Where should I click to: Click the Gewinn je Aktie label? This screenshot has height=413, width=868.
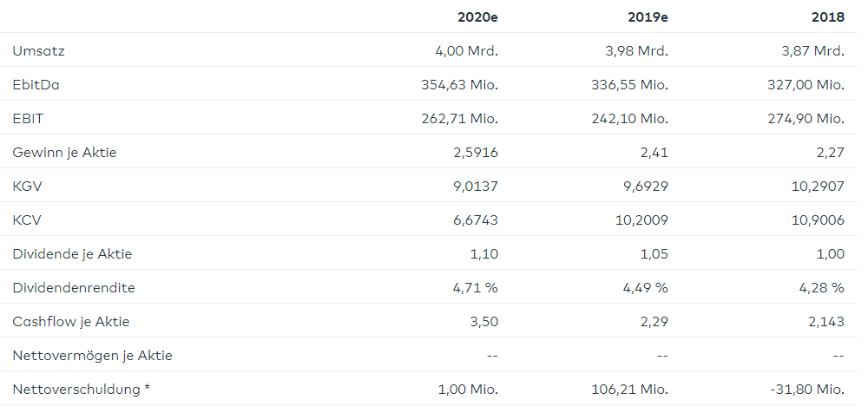click(64, 153)
